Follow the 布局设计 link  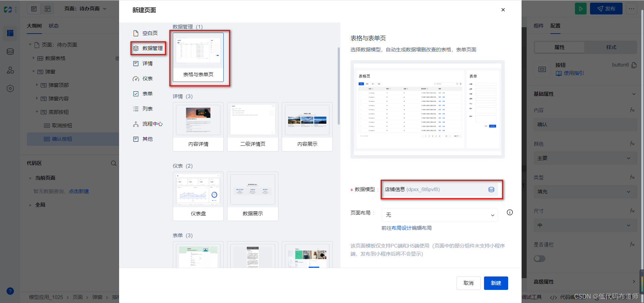(401, 228)
